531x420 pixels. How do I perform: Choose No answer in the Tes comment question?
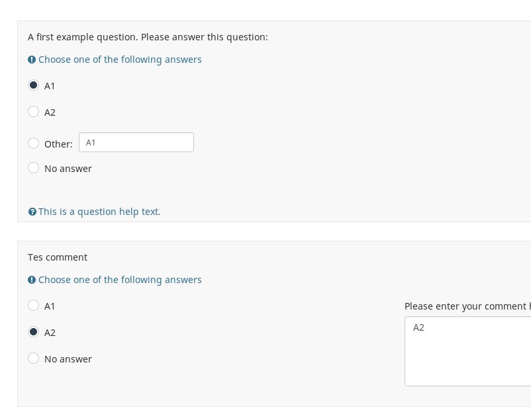click(34, 358)
